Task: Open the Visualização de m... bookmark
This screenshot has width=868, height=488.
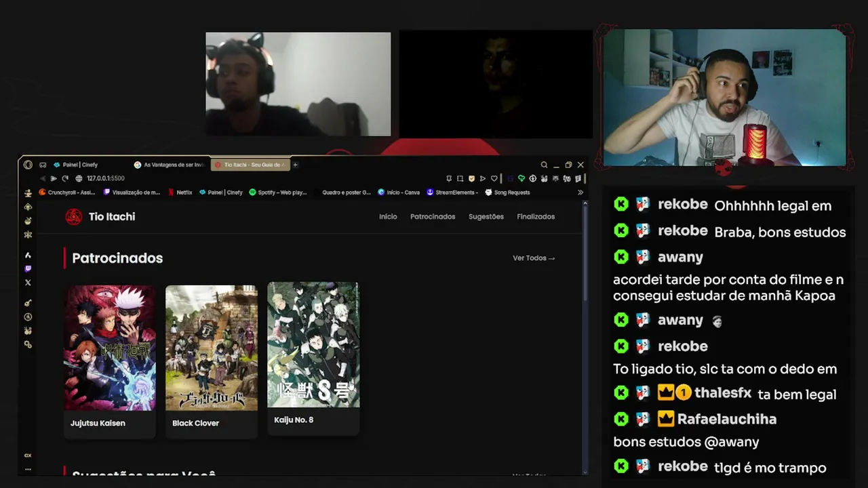Action: pyautogui.click(x=132, y=192)
